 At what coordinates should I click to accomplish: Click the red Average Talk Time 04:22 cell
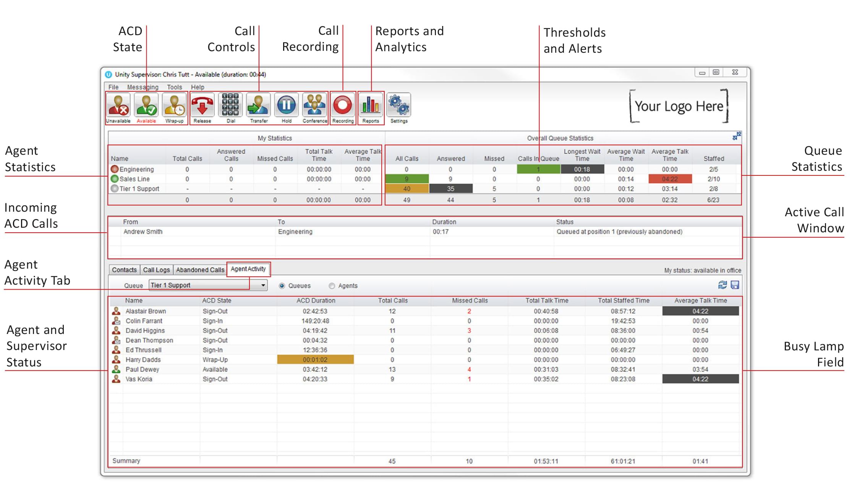(x=670, y=179)
